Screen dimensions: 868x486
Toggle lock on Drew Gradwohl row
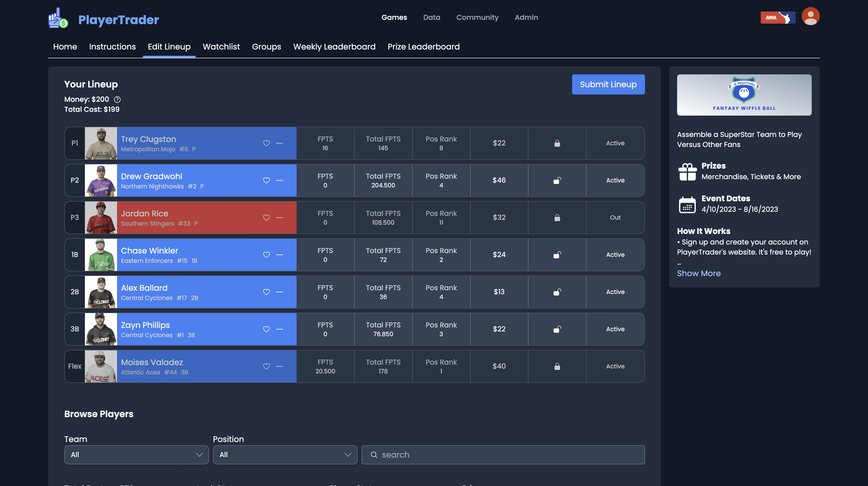click(x=557, y=180)
